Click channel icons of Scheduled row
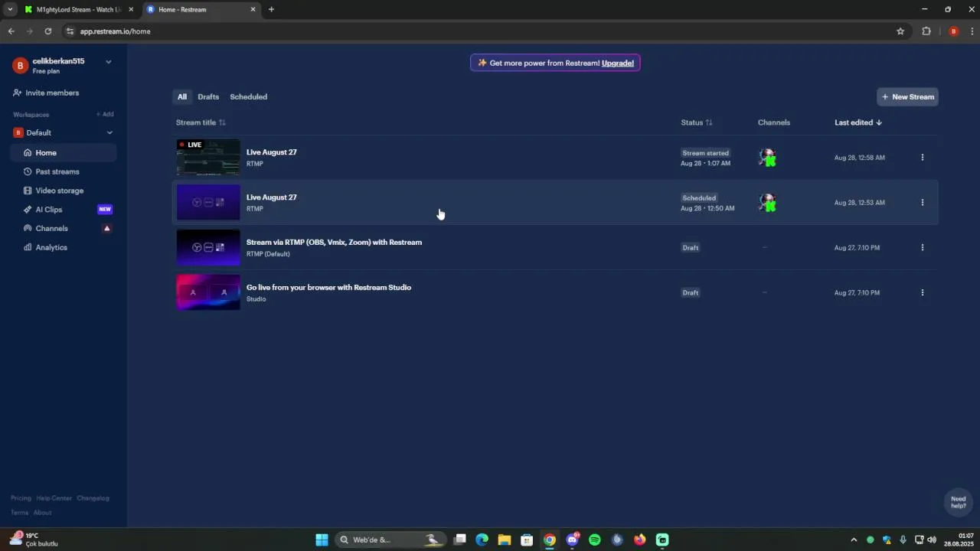Viewport: 980px width, 551px height. (768, 203)
